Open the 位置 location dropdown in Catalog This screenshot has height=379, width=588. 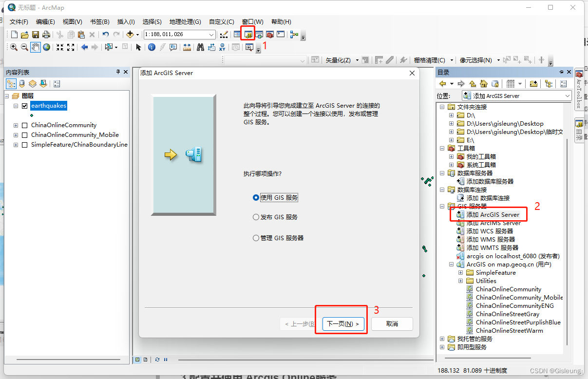568,96
